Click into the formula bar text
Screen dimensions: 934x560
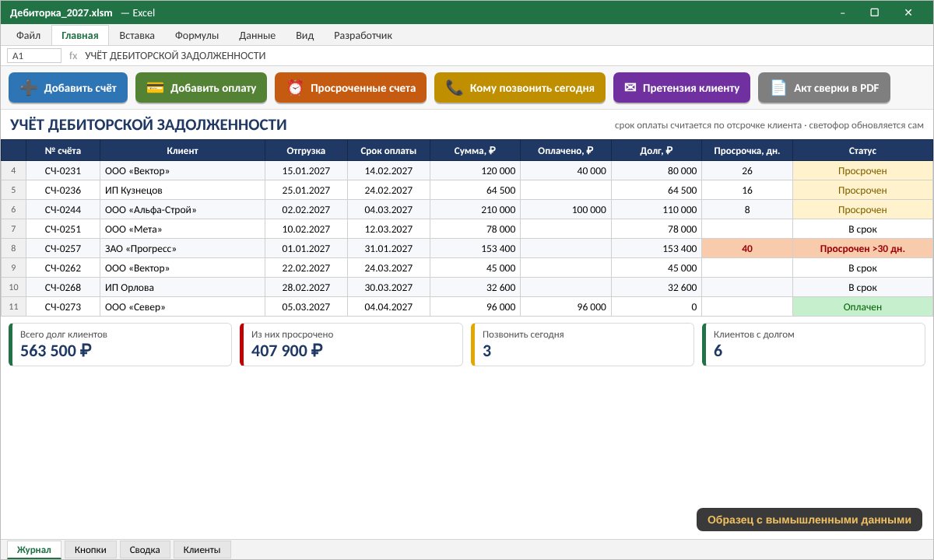tap(175, 56)
